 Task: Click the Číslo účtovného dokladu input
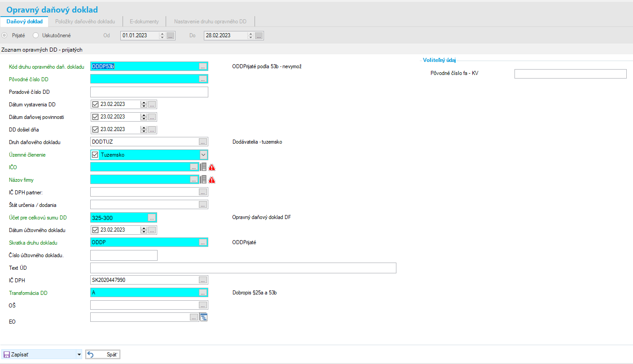124,255
